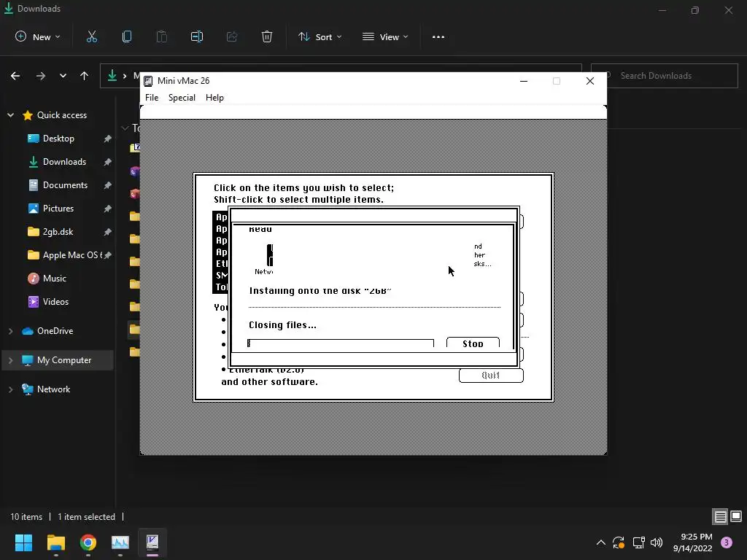Open the See more ellipsis menu
This screenshot has height=560, width=747.
point(438,37)
